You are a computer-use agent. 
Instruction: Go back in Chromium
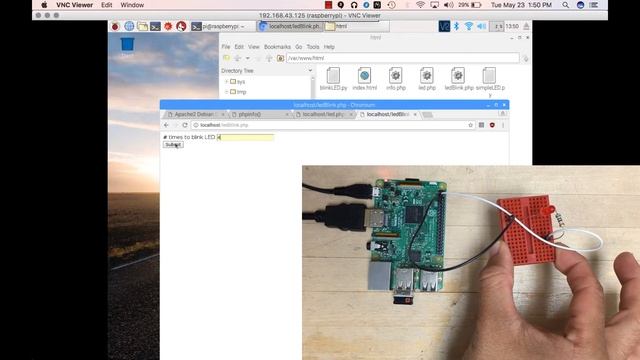coord(166,125)
